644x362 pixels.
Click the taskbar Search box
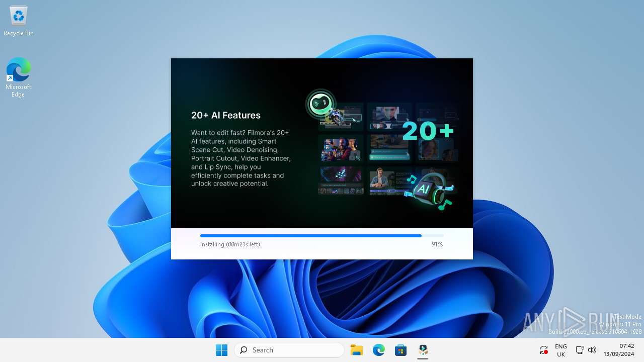pyautogui.click(x=289, y=350)
